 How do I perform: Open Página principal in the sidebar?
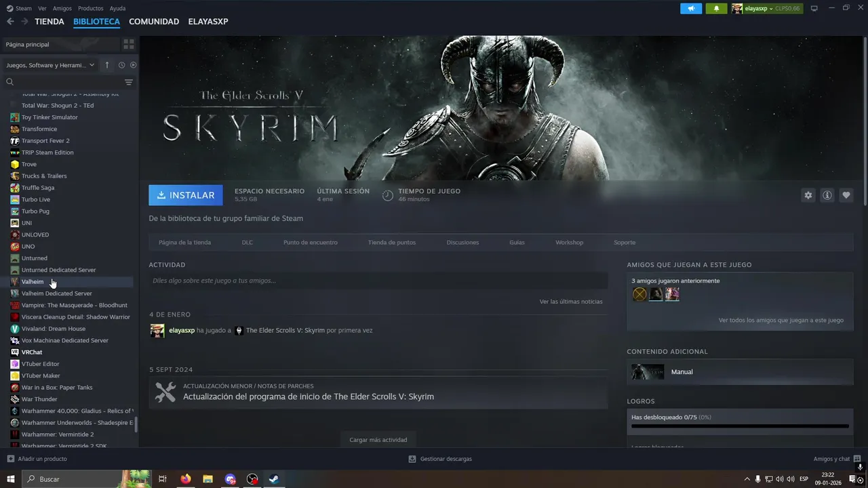[x=60, y=44]
